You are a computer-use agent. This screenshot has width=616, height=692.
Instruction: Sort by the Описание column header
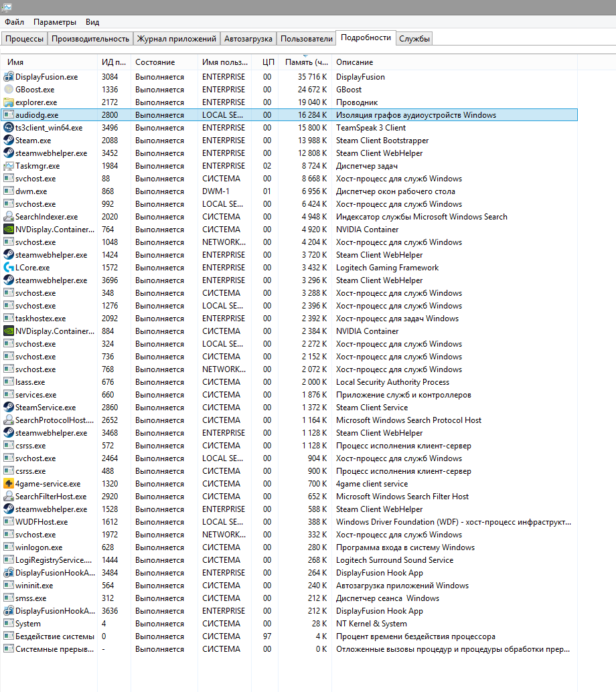[x=455, y=62]
